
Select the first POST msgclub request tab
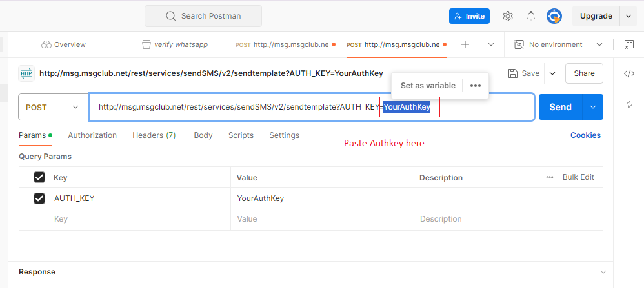tap(285, 44)
